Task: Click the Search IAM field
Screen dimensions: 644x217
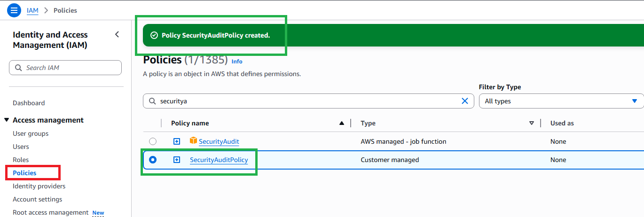Action: [x=65, y=68]
